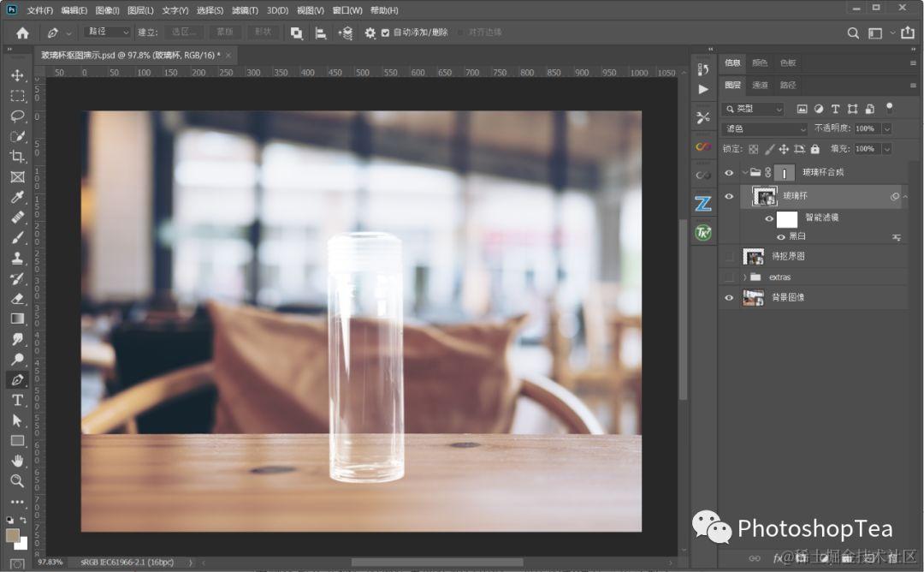Open the 图像(I) menu
The width and height of the screenshot is (924, 572).
[107, 10]
